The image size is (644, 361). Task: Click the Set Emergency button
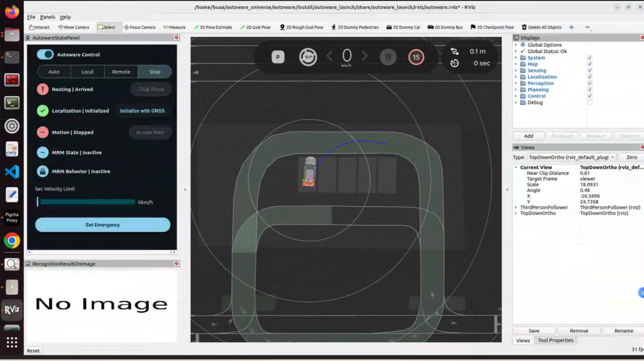point(103,225)
